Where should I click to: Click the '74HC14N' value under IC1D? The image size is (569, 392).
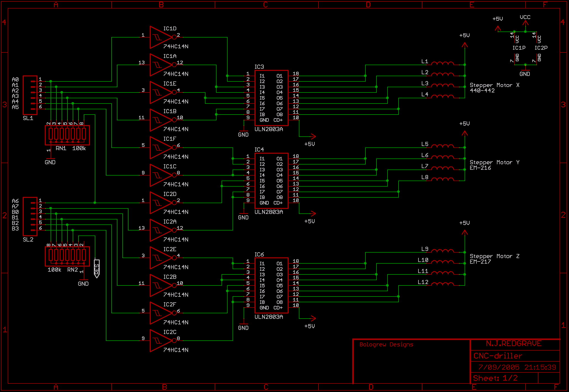point(176,47)
